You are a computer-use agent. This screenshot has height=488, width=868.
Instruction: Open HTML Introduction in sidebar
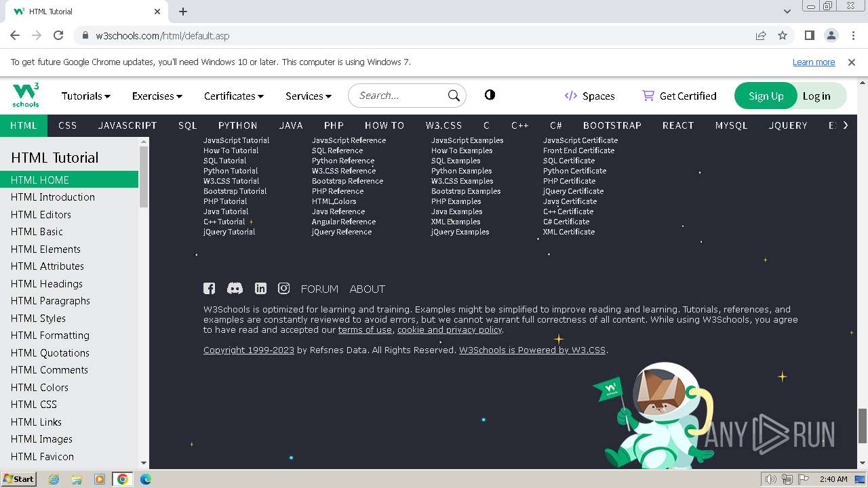(x=53, y=197)
